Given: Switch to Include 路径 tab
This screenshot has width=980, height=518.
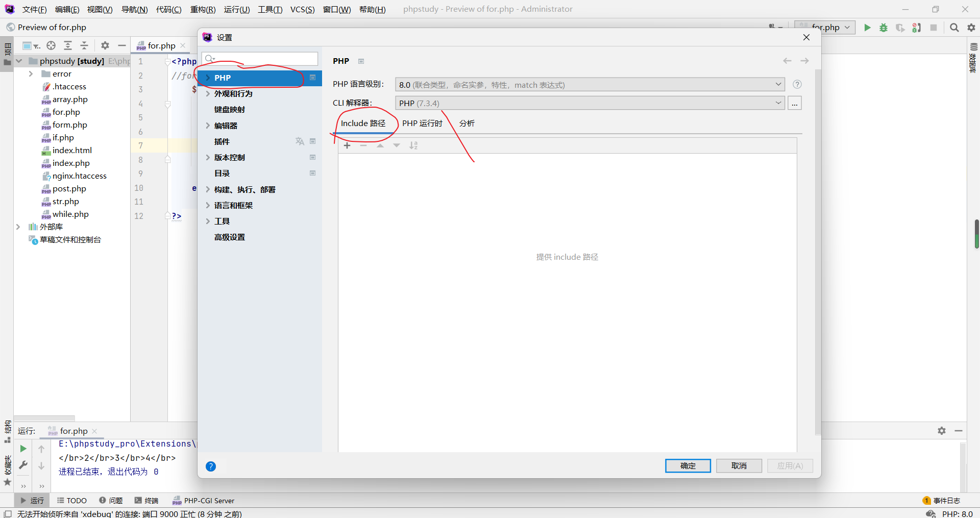Looking at the screenshot, I should pos(363,124).
